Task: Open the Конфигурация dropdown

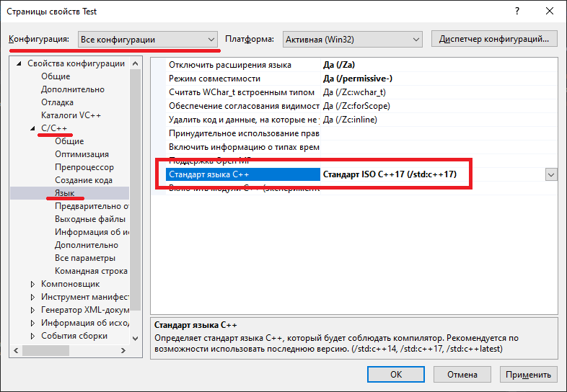Action: [x=148, y=40]
